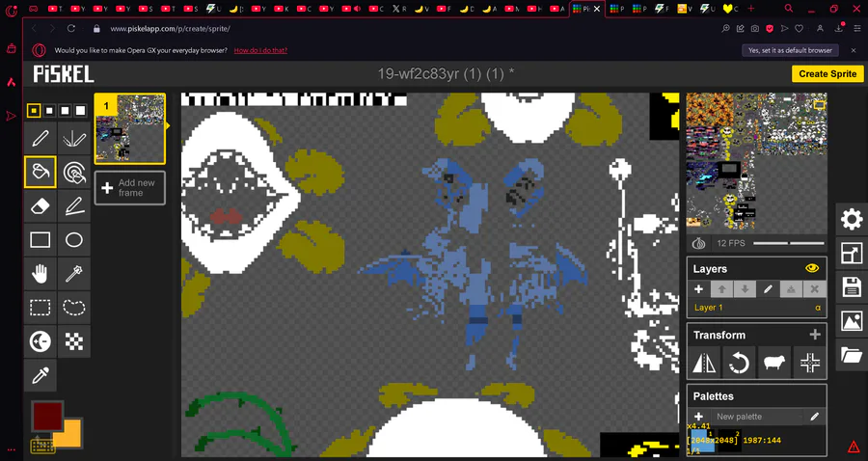
Task: Click Add new frame button
Action: [x=129, y=188]
